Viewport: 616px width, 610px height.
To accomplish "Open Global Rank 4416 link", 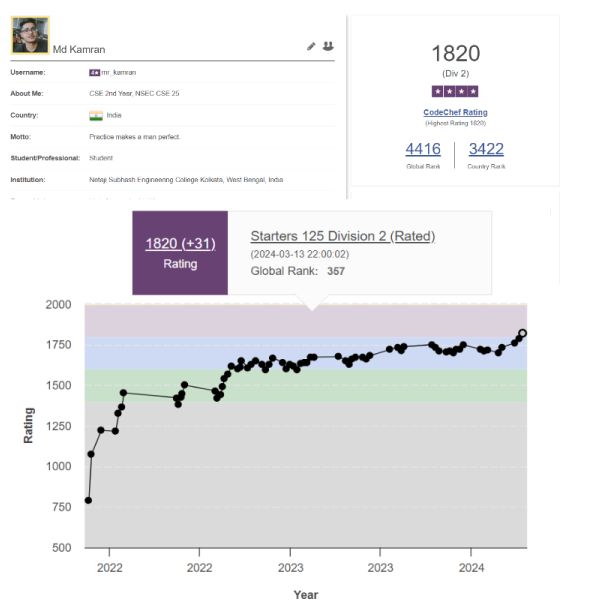I will [x=423, y=149].
